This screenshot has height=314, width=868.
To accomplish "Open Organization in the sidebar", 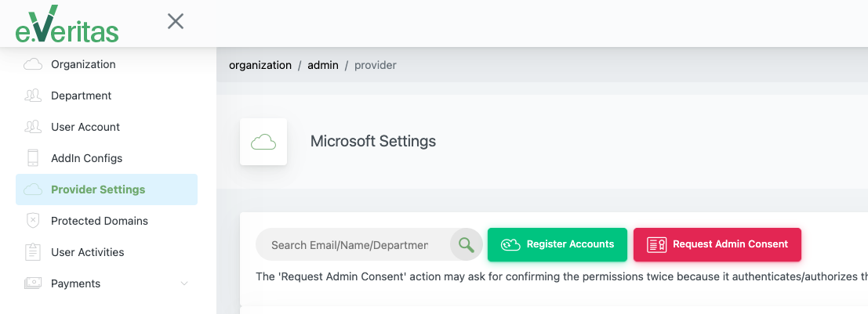I will coord(83,65).
